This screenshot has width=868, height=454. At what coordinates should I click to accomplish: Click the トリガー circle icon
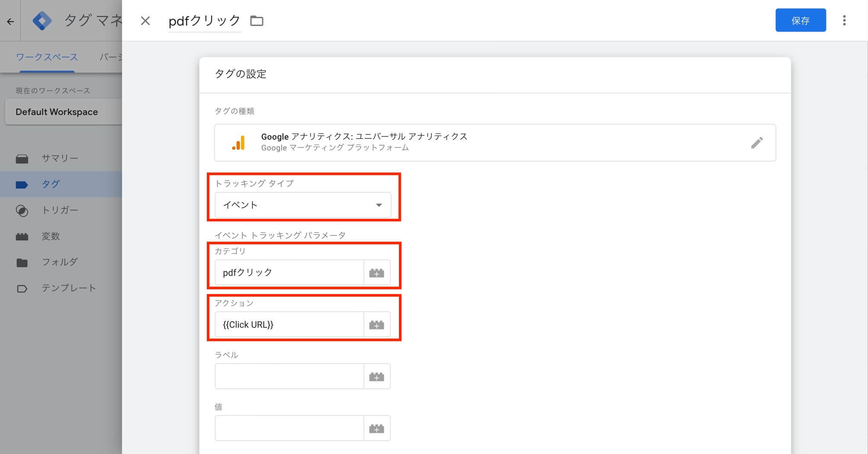click(22, 211)
